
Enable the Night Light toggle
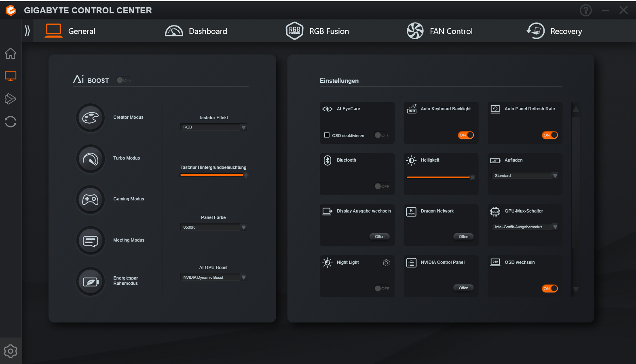click(x=382, y=288)
